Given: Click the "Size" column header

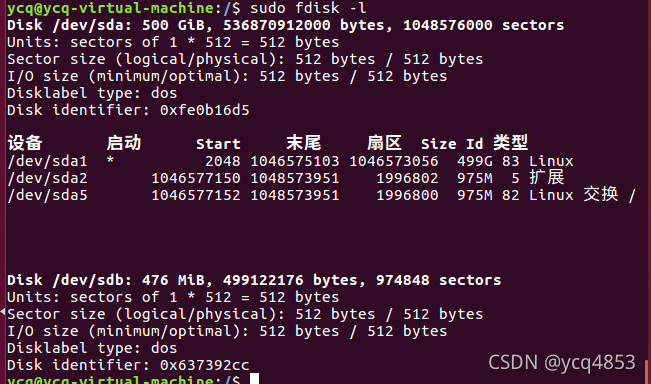Looking at the screenshot, I should pyautogui.click(x=438, y=144).
